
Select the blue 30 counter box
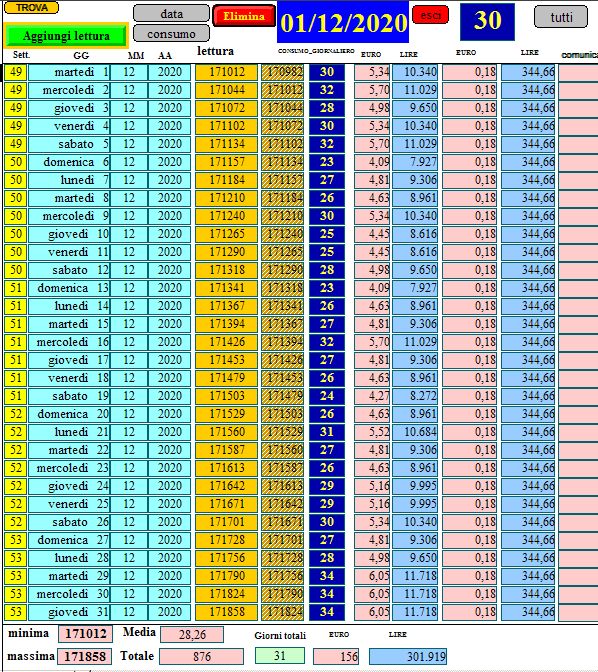tap(487, 21)
